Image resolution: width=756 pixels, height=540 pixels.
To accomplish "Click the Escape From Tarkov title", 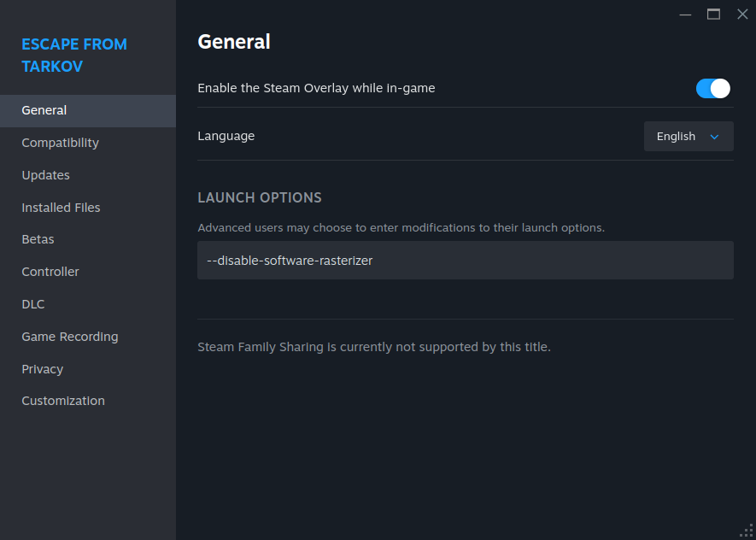I will (74, 55).
